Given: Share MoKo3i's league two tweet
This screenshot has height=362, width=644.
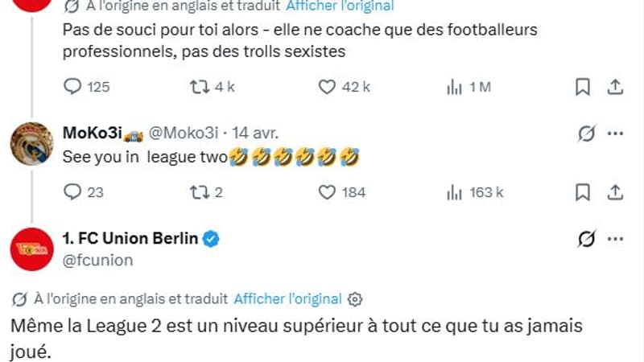Looking at the screenshot, I should click(x=614, y=192).
